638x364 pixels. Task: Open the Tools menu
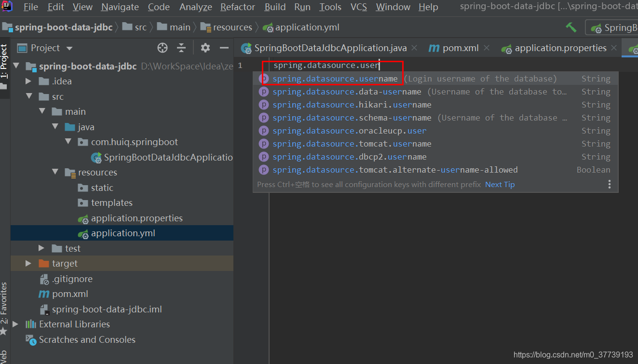coord(330,7)
